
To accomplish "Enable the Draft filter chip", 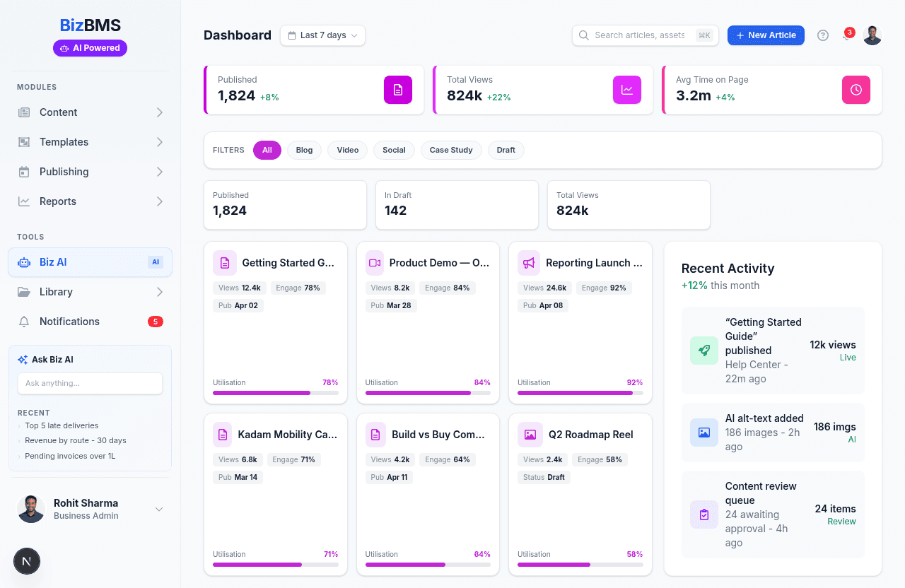I will click(x=506, y=150).
